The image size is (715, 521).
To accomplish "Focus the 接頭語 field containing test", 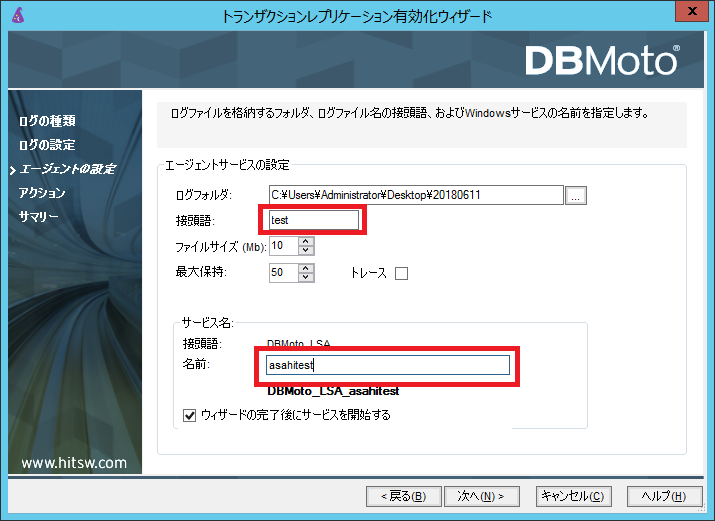I will [x=313, y=220].
